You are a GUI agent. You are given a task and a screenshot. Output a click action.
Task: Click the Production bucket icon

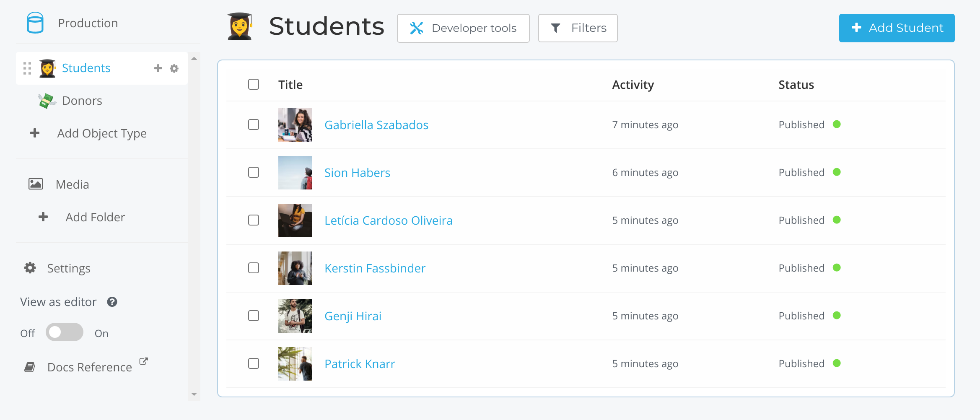click(x=35, y=23)
